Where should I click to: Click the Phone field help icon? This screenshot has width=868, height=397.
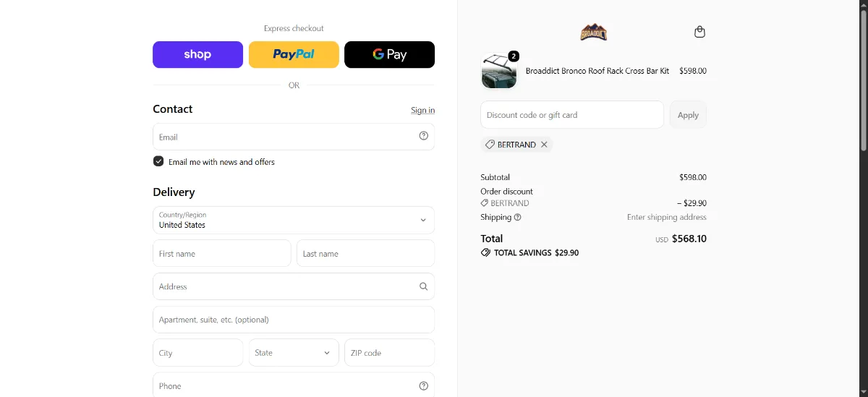click(424, 386)
